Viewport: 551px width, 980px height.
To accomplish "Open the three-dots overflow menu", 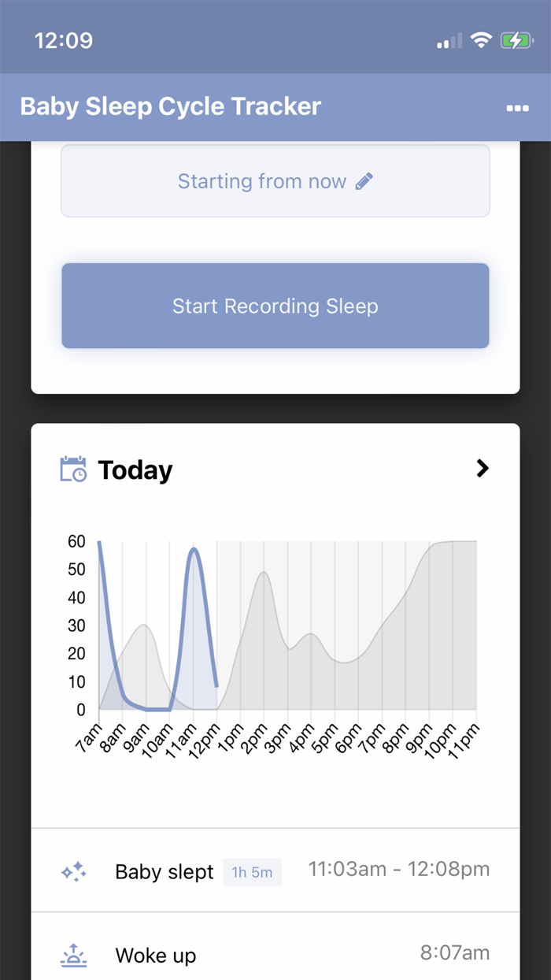I will [x=518, y=107].
